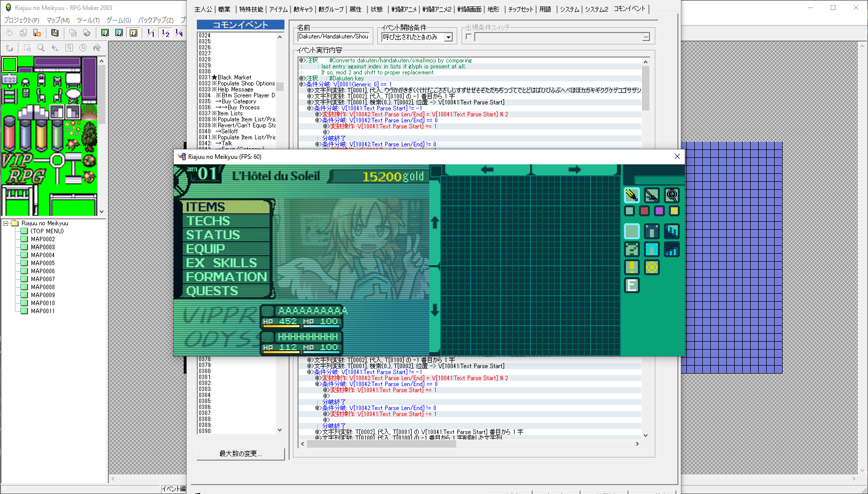This screenshot has height=494, width=868.
Task: Switch to the アイテム database tab
Action: [x=279, y=9]
